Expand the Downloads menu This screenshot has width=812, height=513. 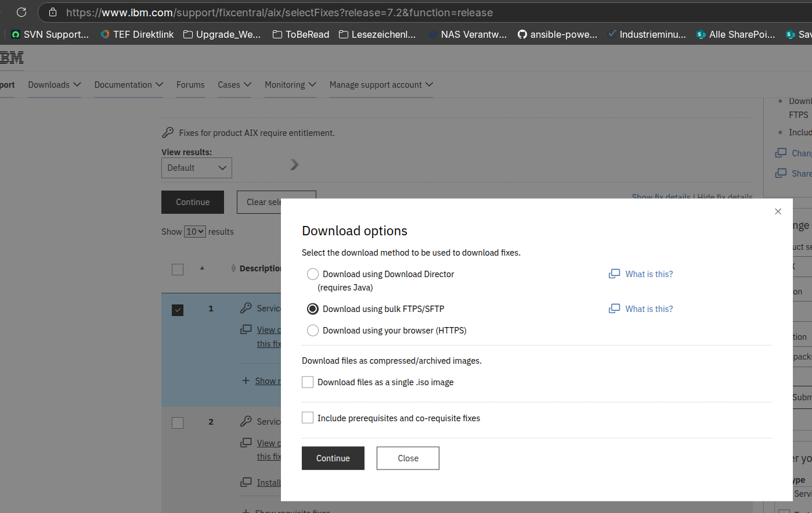click(55, 85)
